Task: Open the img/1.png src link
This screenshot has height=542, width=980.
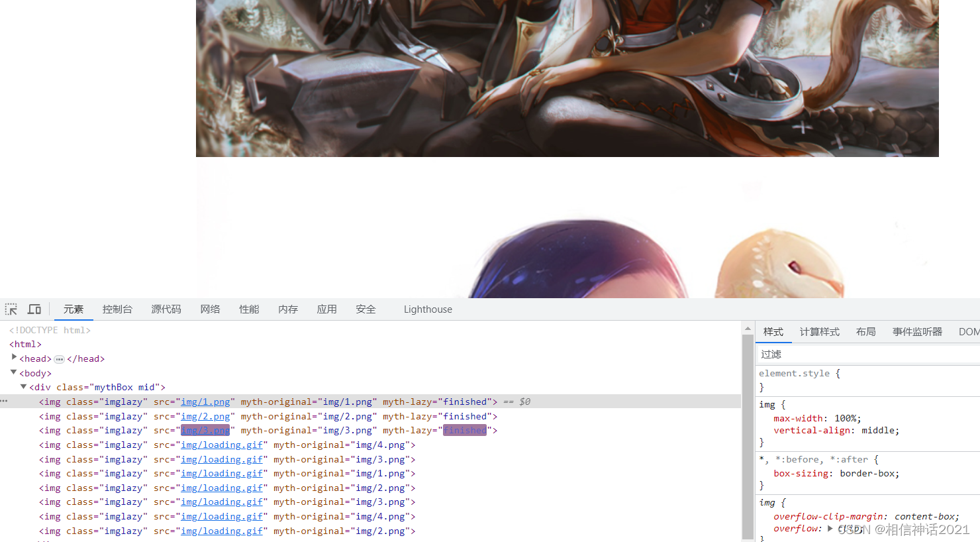Action: pyautogui.click(x=205, y=402)
